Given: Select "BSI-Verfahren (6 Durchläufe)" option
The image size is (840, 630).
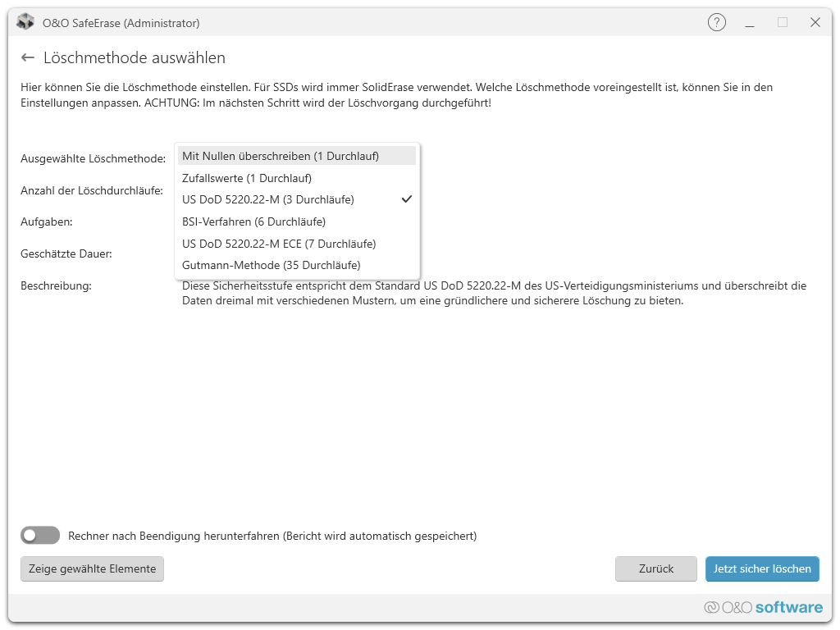Looking at the screenshot, I should point(254,221).
